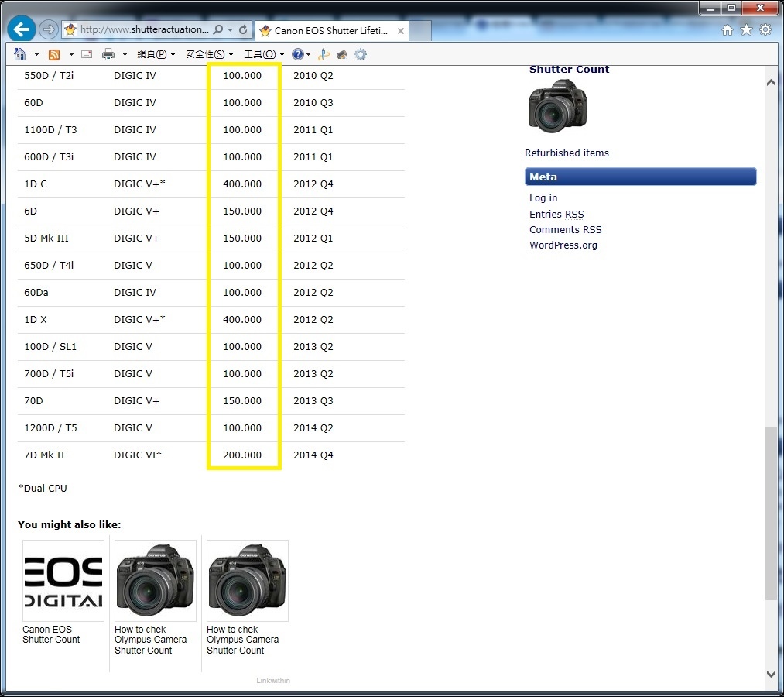Screen dimensions: 784x697
Task: Click the Linkwithin credit link
Action: point(273,681)
